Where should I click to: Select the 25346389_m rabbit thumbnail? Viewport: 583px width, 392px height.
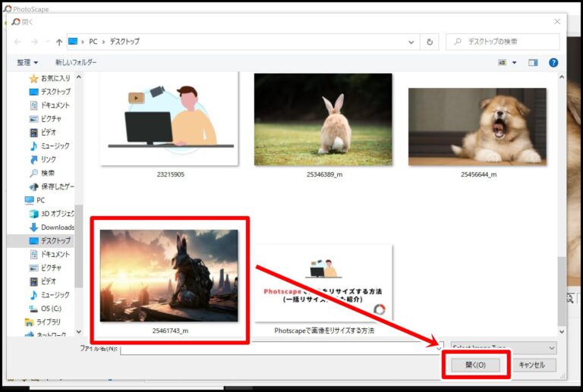pyautogui.click(x=323, y=119)
